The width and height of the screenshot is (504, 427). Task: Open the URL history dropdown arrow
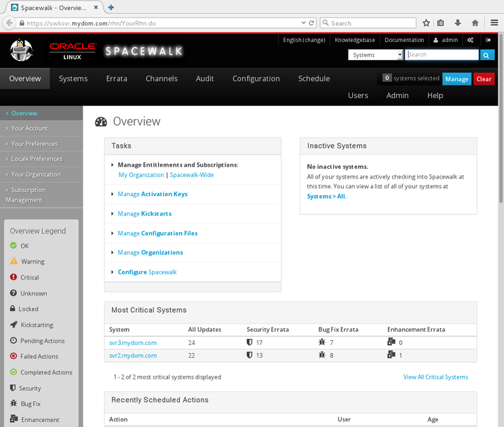303,23
